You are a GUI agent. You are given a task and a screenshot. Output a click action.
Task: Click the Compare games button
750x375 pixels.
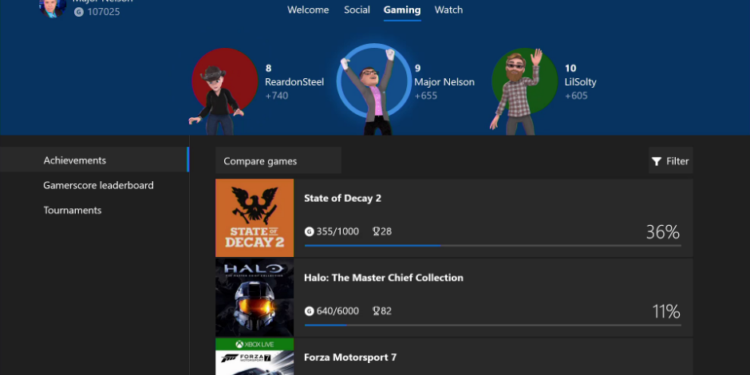point(278,161)
